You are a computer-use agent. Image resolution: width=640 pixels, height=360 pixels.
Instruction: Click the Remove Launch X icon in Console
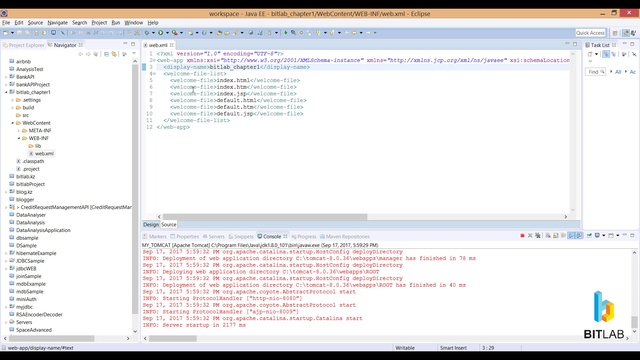coord(530,236)
